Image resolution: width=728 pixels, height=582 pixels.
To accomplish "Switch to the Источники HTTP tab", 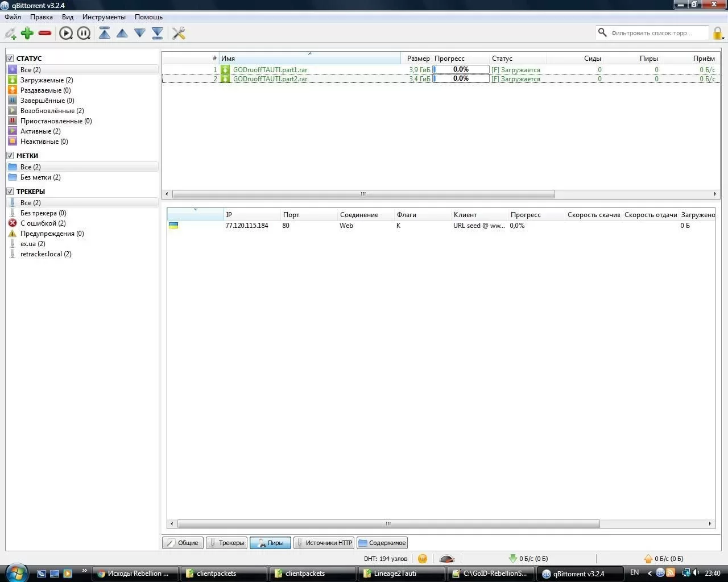I will pyautogui.click(x=324, y=543).
